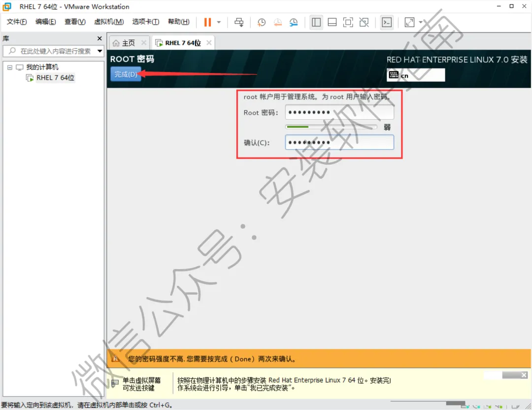Close the RHEL 7 64位 tab
Viewport: 532px width, 410px height.
209,43
